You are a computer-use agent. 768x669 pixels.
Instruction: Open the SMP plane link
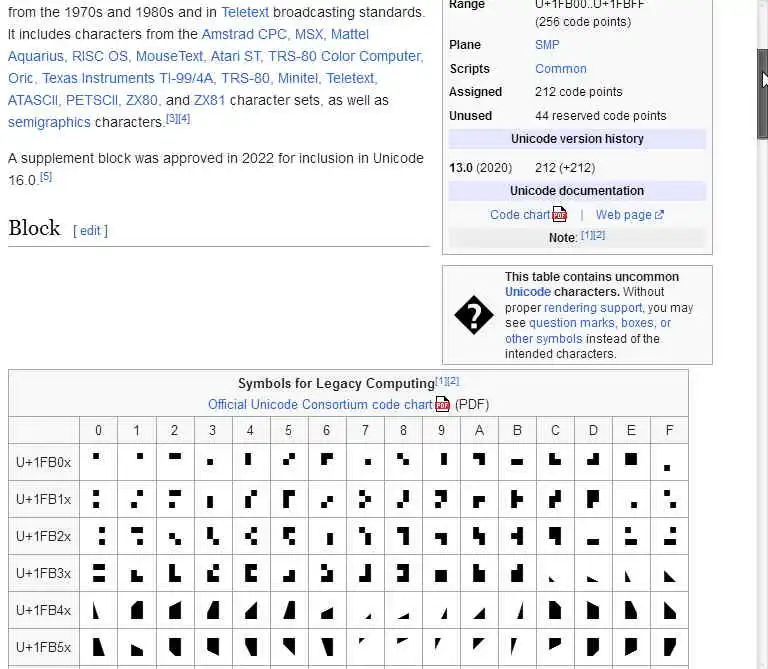tap(547, 45)
